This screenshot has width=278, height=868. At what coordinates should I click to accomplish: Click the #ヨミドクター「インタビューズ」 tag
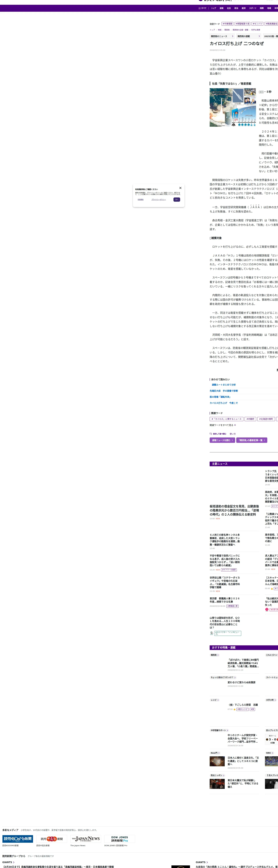click(x=228, y=633)
